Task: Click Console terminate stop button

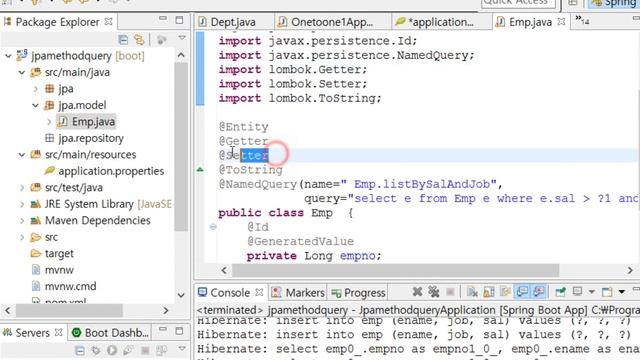Action: 450,292
